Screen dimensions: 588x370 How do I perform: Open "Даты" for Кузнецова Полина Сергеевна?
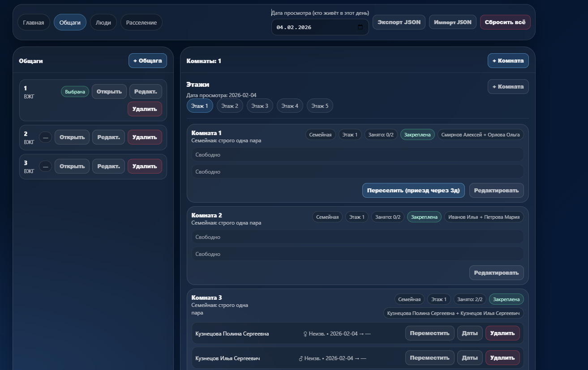469,333
